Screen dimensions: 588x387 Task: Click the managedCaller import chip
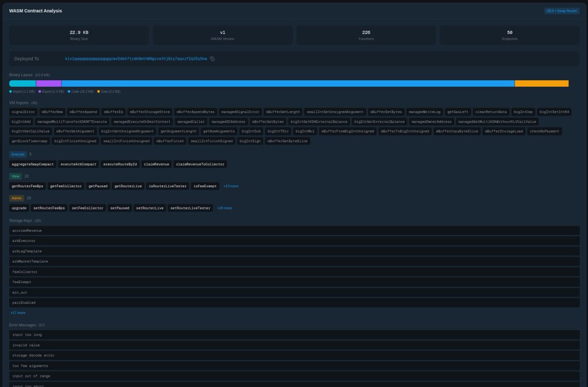pos(191,121)
